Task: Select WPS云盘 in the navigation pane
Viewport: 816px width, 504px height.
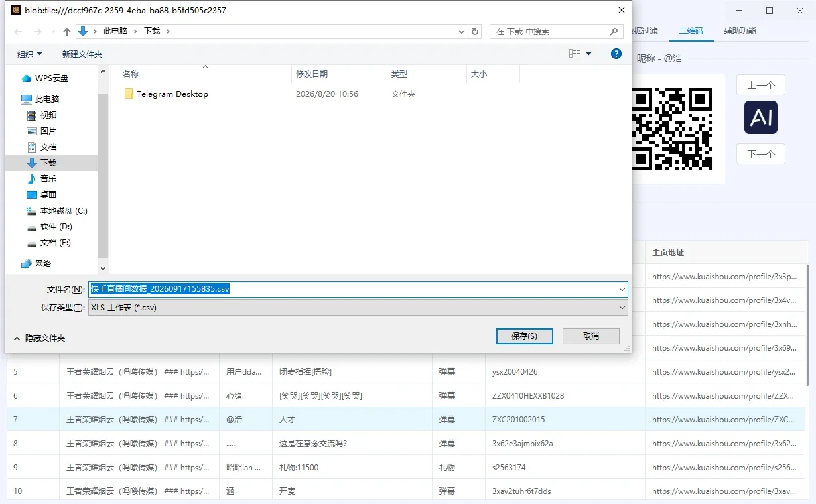Action: click(52, 78)
